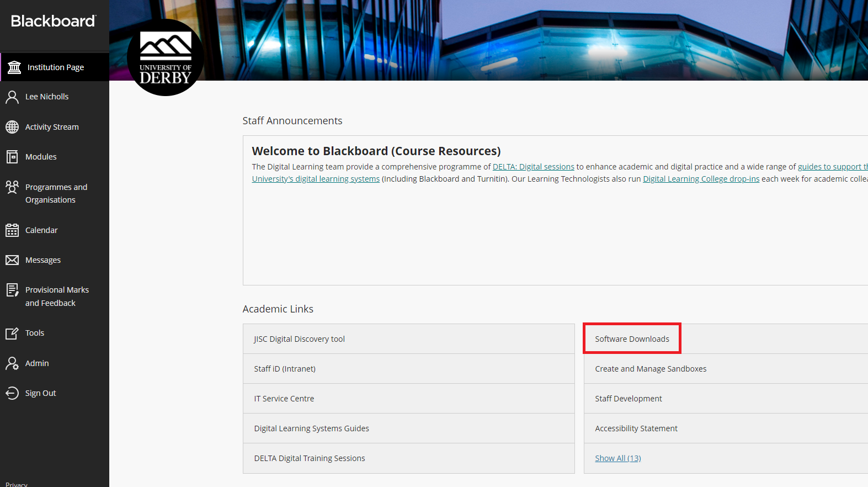Click the Lee Nicholls profile icon
The width and height of the screenshot is (868, 487).
click(12, 97)
